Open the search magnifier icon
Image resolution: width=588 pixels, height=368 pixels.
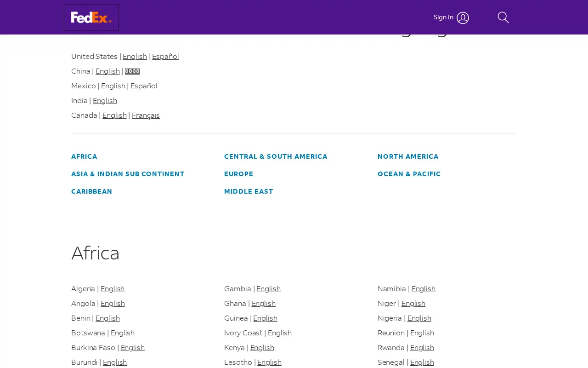(x=503, y=17)
